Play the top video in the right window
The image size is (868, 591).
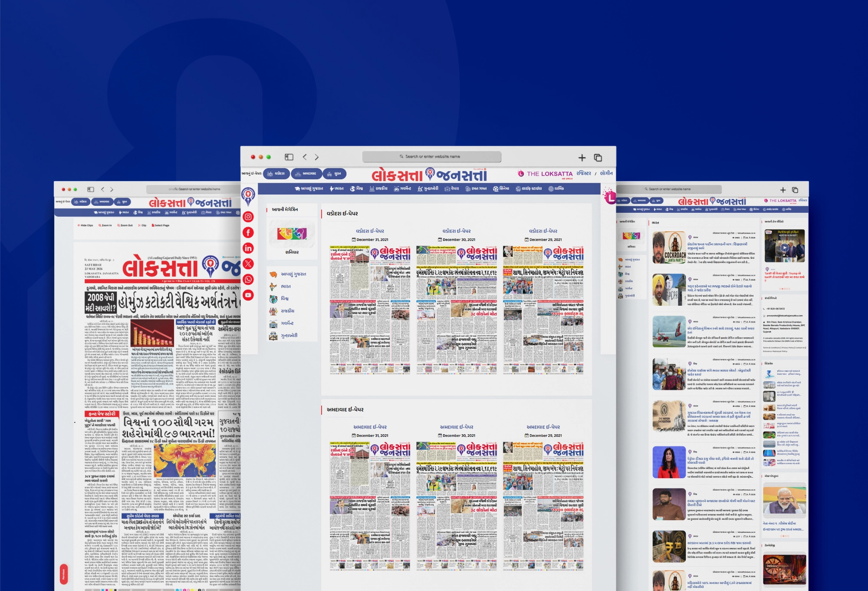(x=784, y=248)
